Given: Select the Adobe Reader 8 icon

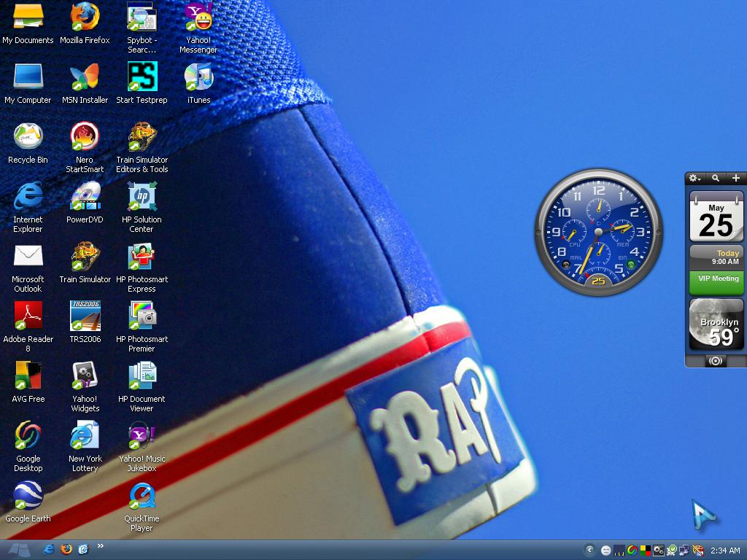Looking at the screenshot, I should pyautogui.click(x=28, y=327).
